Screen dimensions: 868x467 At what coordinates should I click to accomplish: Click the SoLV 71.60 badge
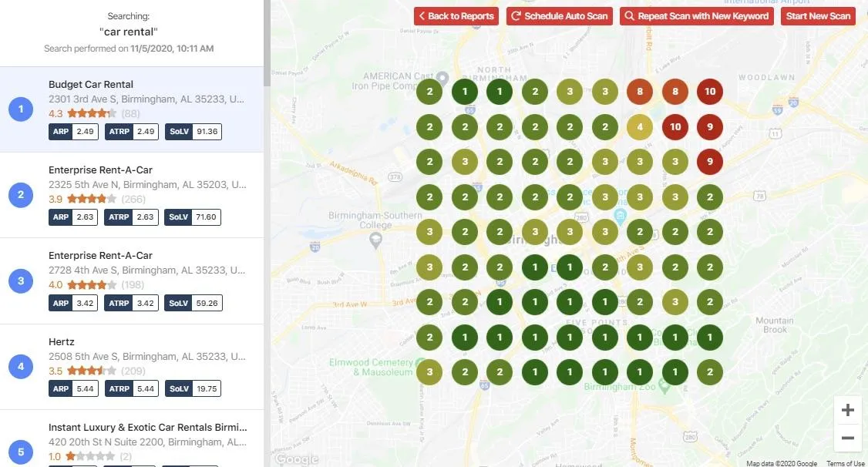tap(193, 217)
